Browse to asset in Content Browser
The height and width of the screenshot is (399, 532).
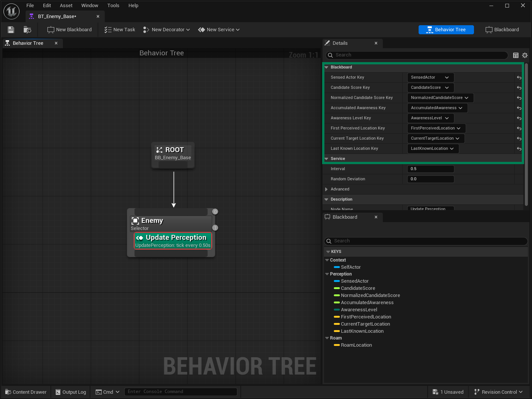[x=27, y=30]
